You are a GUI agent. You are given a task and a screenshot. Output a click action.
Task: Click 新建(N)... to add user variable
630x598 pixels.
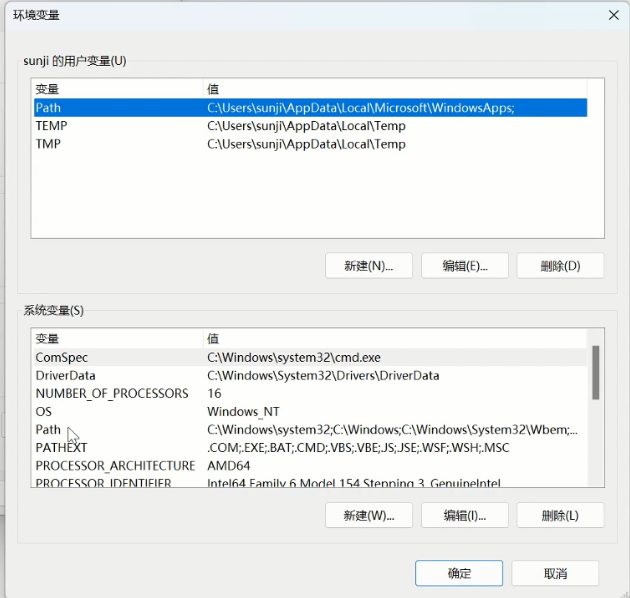coord(368,265)
